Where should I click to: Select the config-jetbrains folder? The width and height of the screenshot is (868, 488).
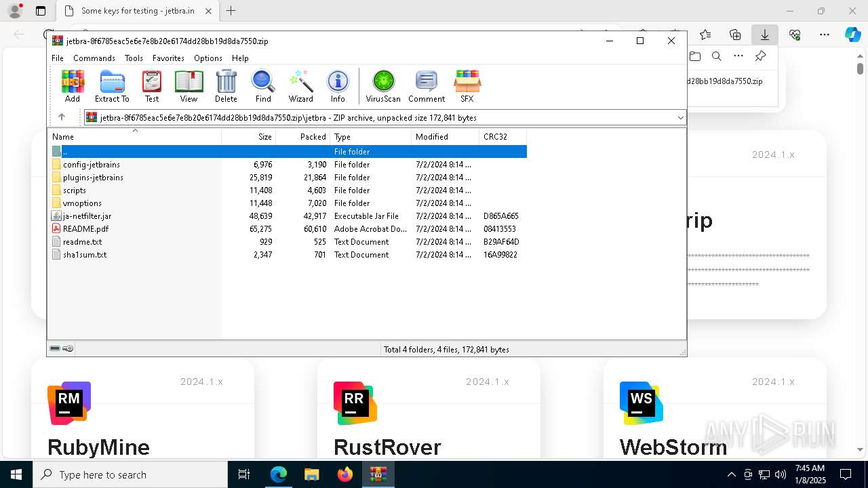point(288,165)
